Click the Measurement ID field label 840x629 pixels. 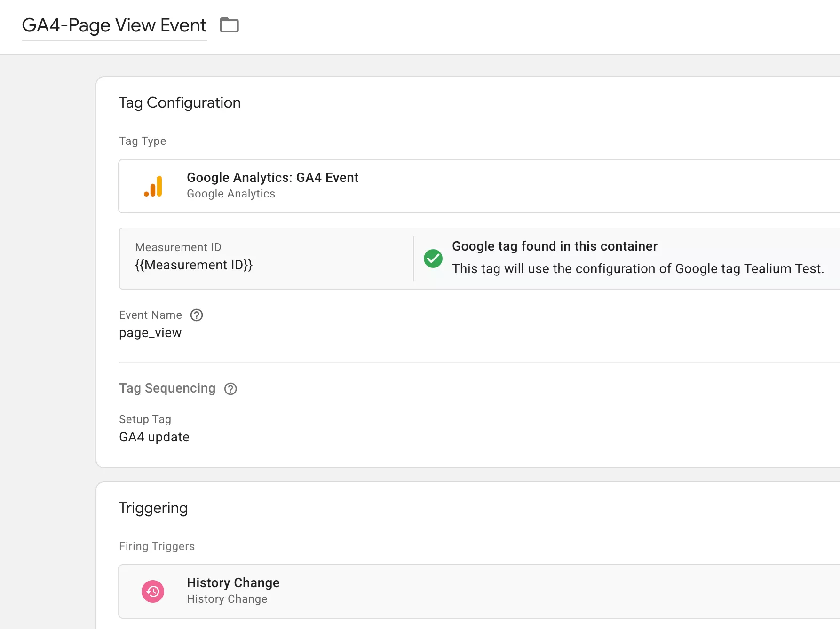pyautogui.click(x=178, y=247)
